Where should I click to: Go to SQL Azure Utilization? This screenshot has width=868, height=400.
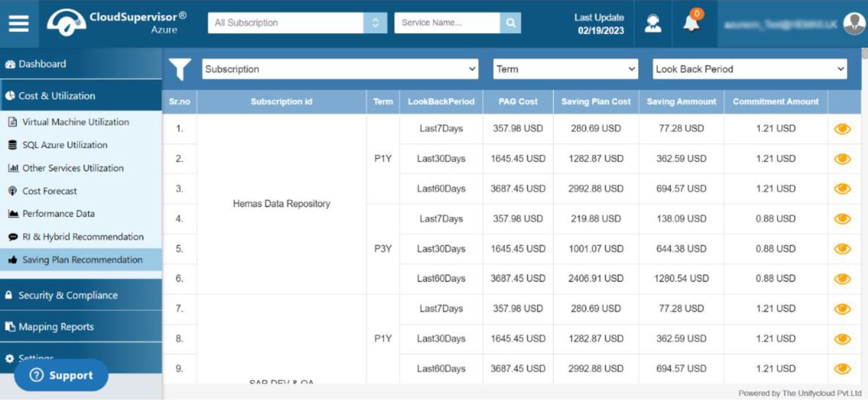pos(65,145)
